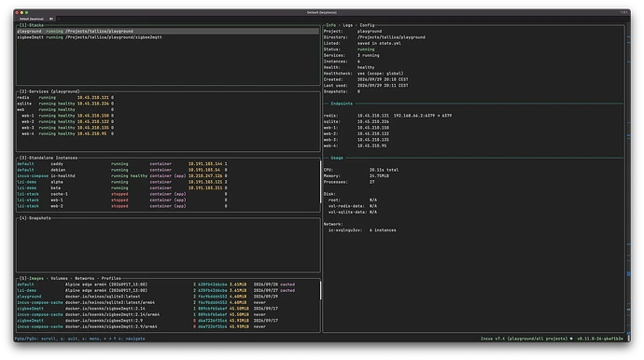Viewport: 644px width, 360px height.
Task: Click the Memory usage value 24.75MiB
Action: (x=379, y=176)
